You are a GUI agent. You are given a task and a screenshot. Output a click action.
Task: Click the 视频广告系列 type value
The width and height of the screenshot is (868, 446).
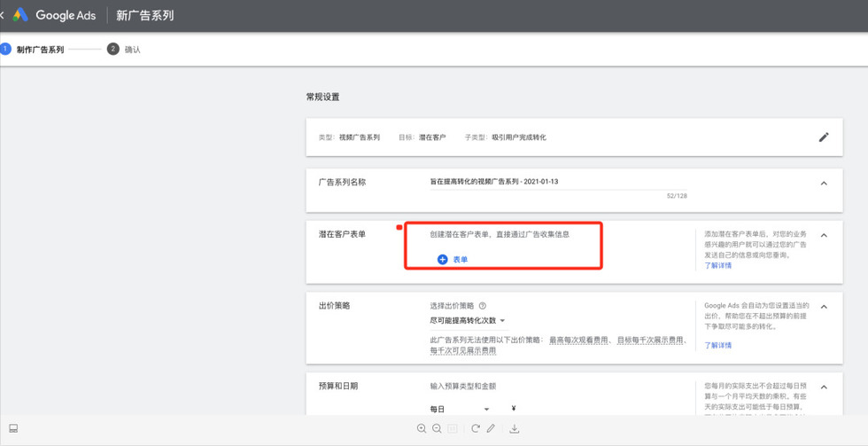click(360, 137)
